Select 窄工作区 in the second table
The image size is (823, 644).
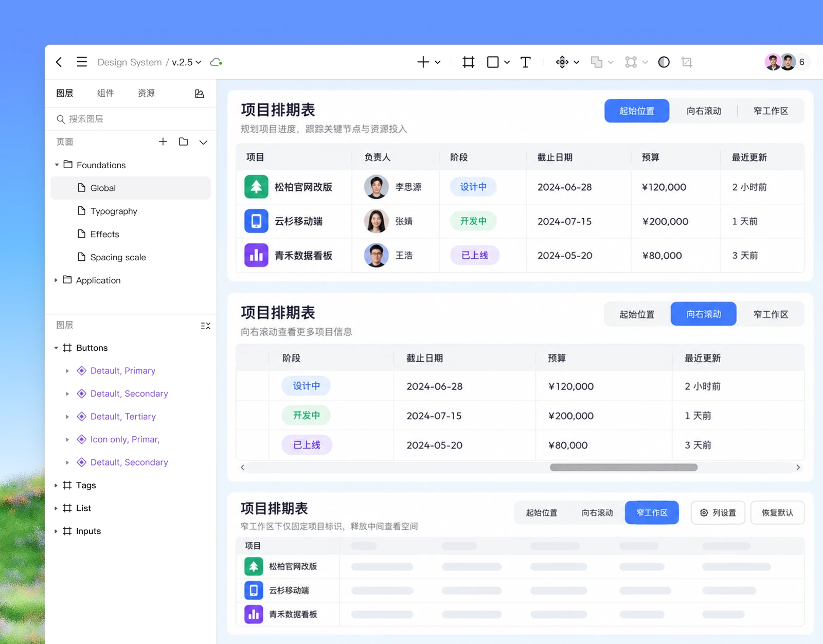click(x=771, y=314)
